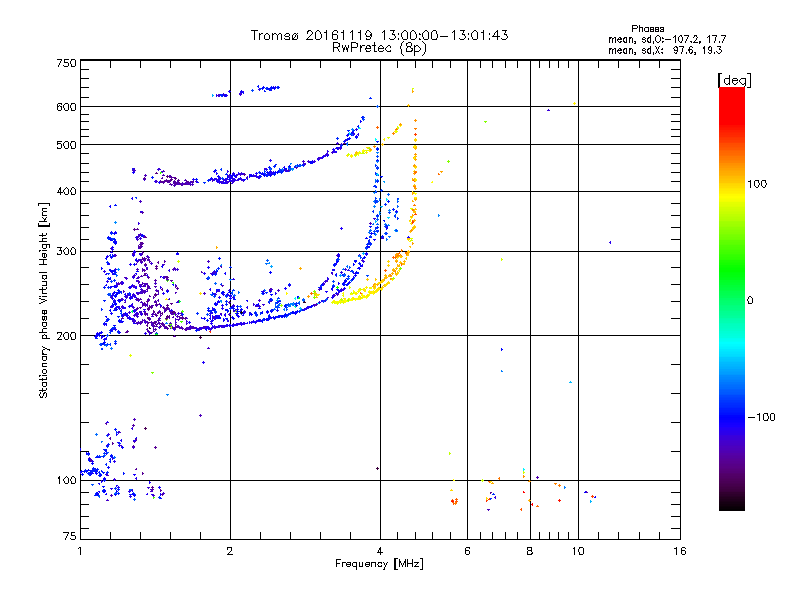Viewport: 800px width, 600px height.
Task: Click the x-axis tick label "16"
Action: (680, 551)
